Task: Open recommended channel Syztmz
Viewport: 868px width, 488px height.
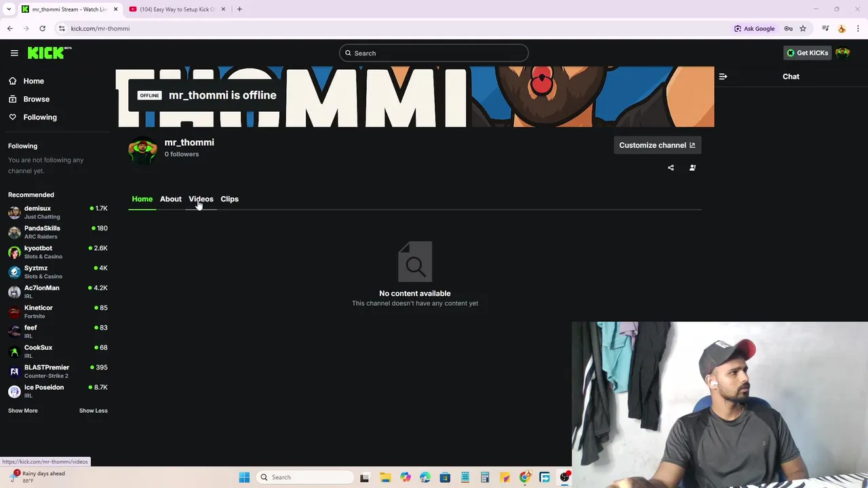Action: (x=58, y=272)
